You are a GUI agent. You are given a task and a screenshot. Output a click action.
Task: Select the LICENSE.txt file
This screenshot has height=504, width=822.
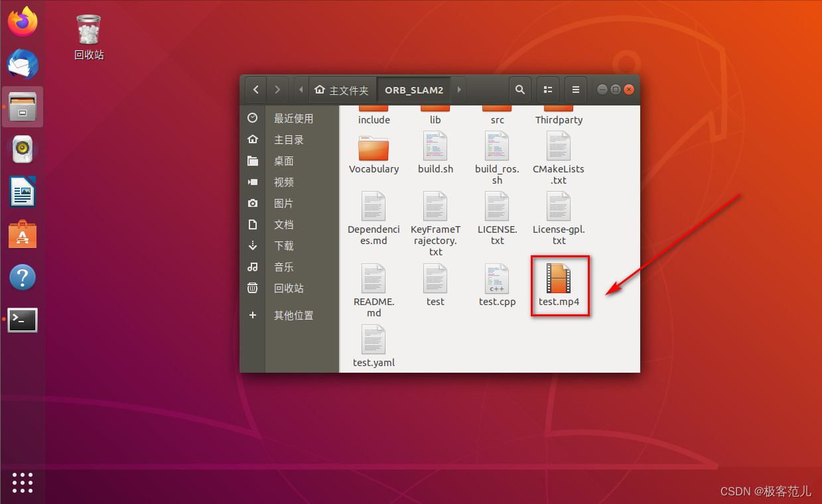point(498,219)
